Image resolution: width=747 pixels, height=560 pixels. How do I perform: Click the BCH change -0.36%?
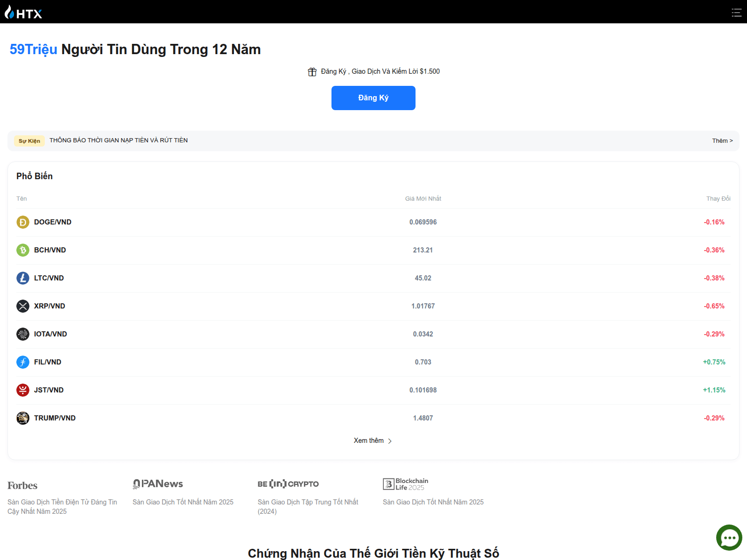(714, 250)
